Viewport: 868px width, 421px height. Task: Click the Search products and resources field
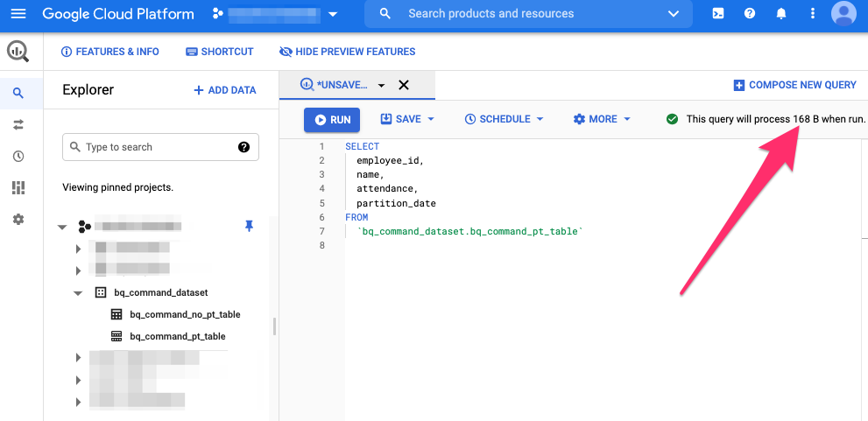[528, 14]
